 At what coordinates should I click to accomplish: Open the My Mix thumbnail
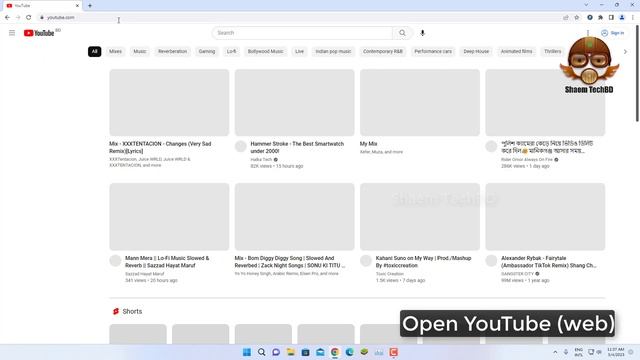point(420,102)
